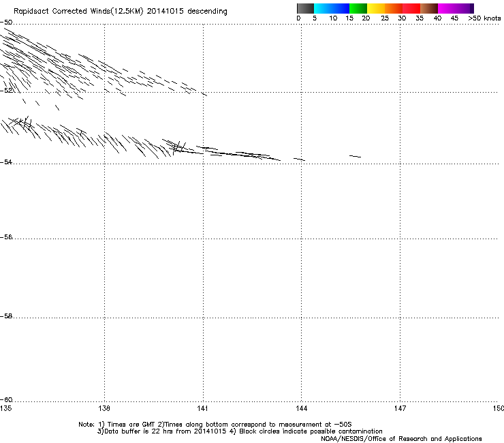This screenshot has width=504, height=443.
Task: Click the brown 35-40 knots legend color
Action: tap(429, 8)
